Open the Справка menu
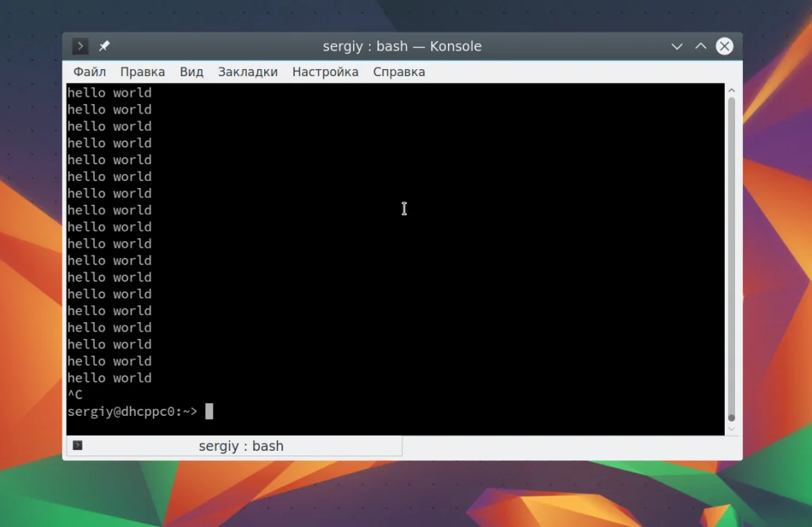The width and height of the screenshot is (812, 527). [399, 72]
